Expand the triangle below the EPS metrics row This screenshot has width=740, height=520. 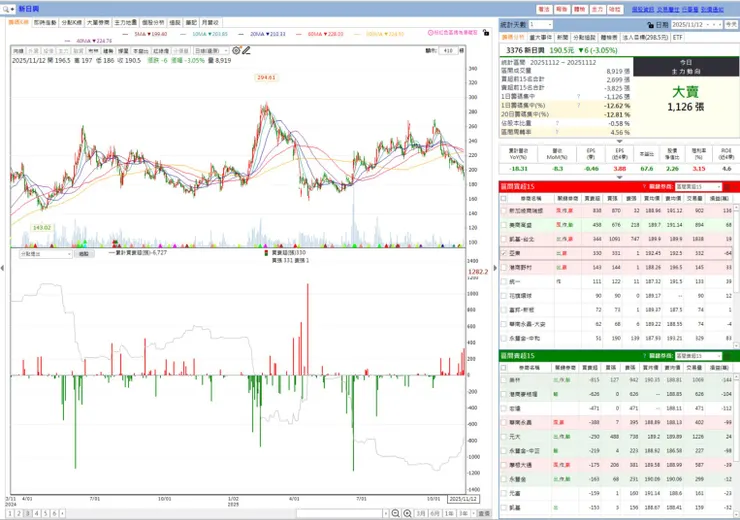click(x=619, y=177)
